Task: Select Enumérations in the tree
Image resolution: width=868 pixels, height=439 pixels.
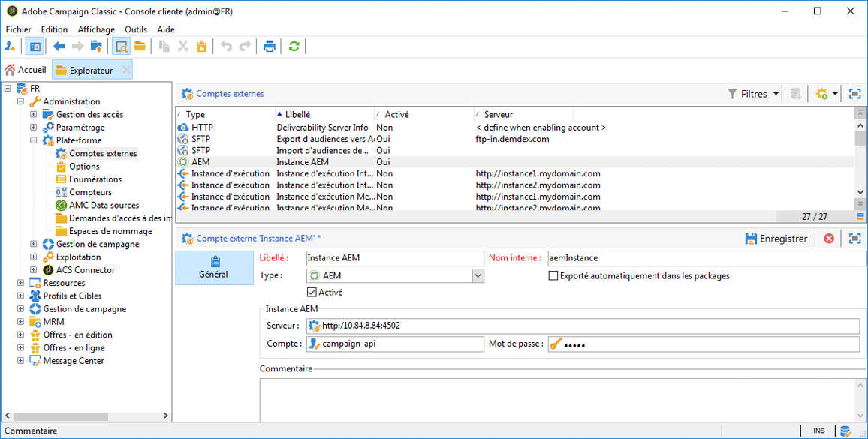Action: tap(95, 179)
